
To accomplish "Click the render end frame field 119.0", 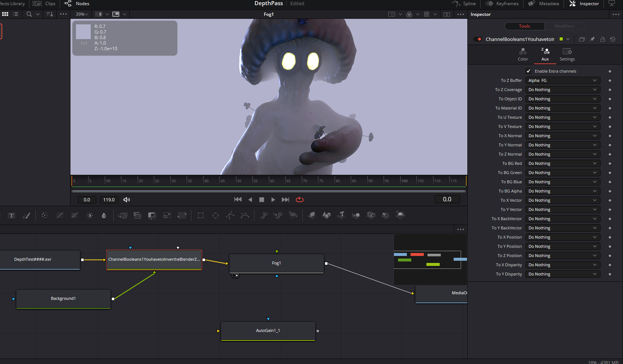I will point(109,200).
